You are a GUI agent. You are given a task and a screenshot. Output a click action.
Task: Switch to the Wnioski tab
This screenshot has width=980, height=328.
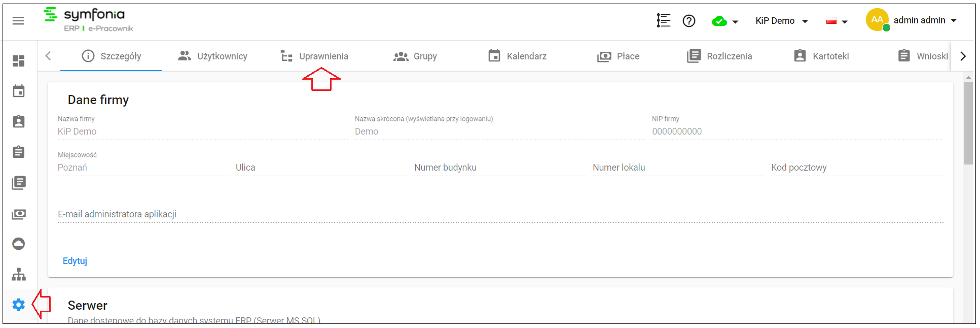pos(923,56)
